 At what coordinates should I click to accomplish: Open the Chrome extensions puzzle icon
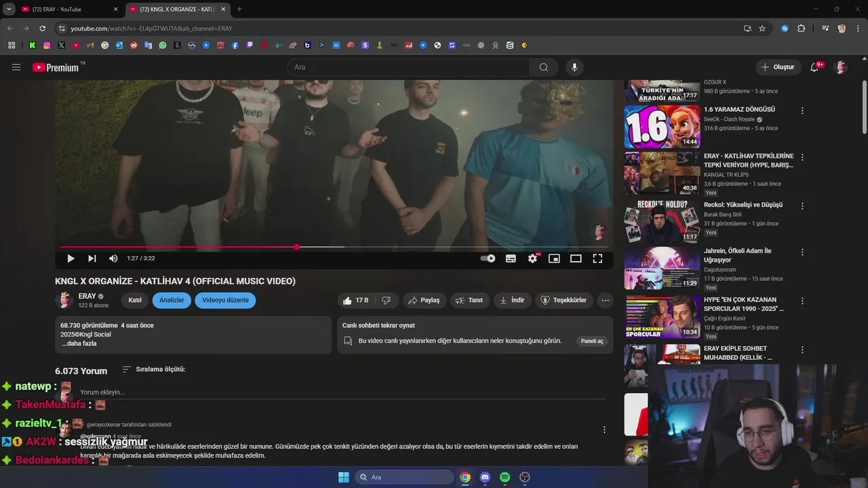(x=802, y=28)
